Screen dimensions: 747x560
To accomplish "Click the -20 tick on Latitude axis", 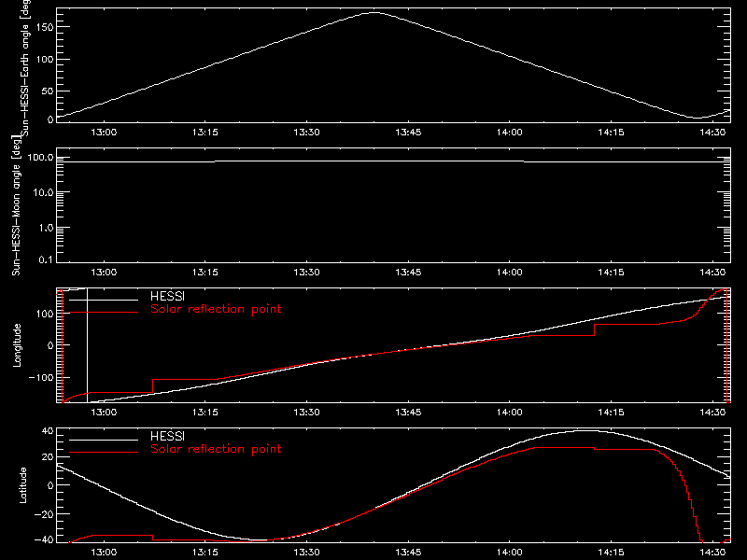I will (44, 514).
